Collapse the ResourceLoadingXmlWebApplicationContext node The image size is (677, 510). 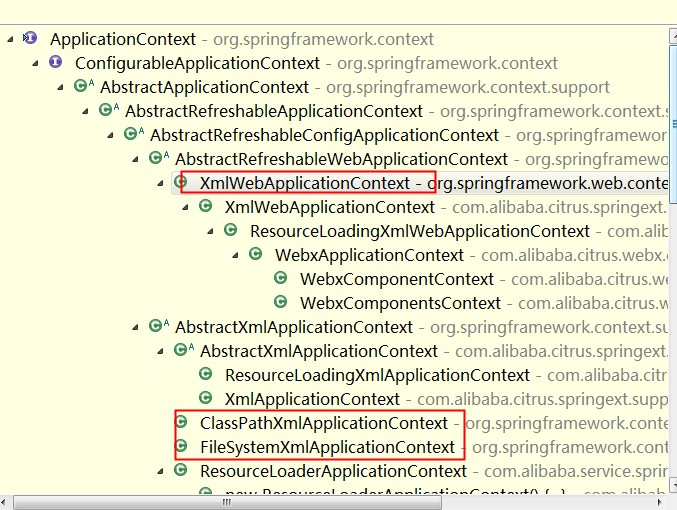211,231
